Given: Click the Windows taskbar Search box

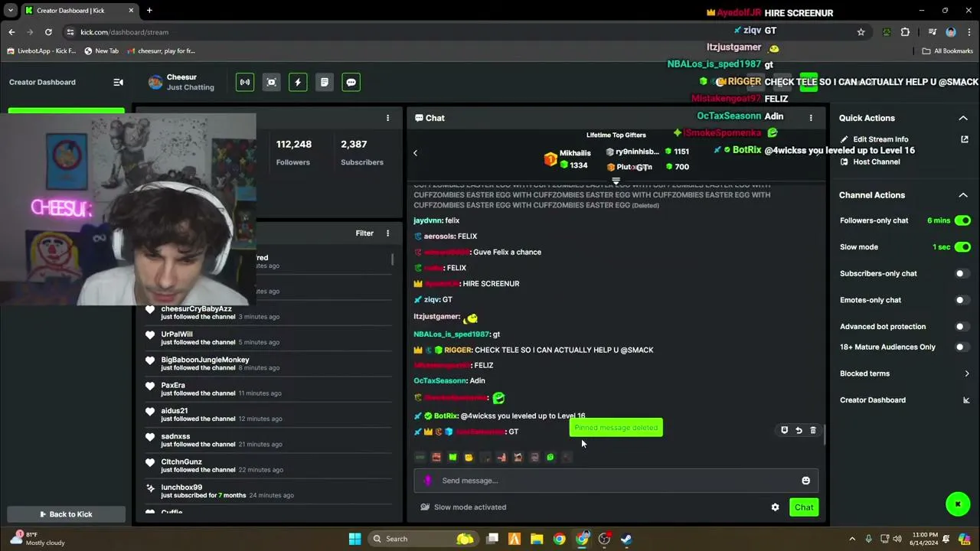Looking at the screenshot, I should pos(423,539).
